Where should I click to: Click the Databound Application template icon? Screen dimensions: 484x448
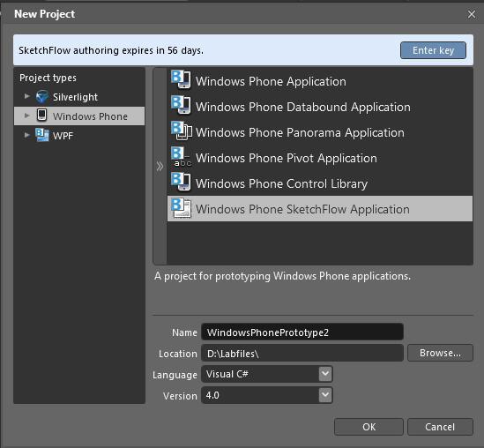click(182, 105)
